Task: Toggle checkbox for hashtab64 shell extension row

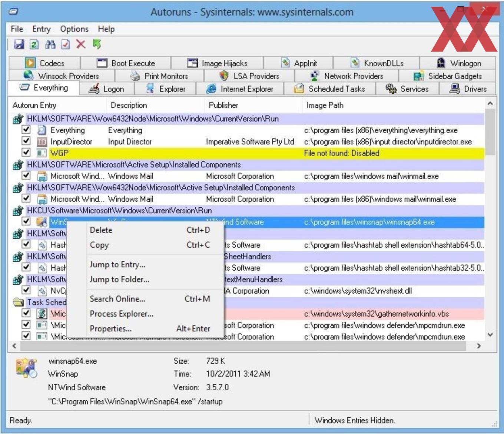Action: pos(26,244)
